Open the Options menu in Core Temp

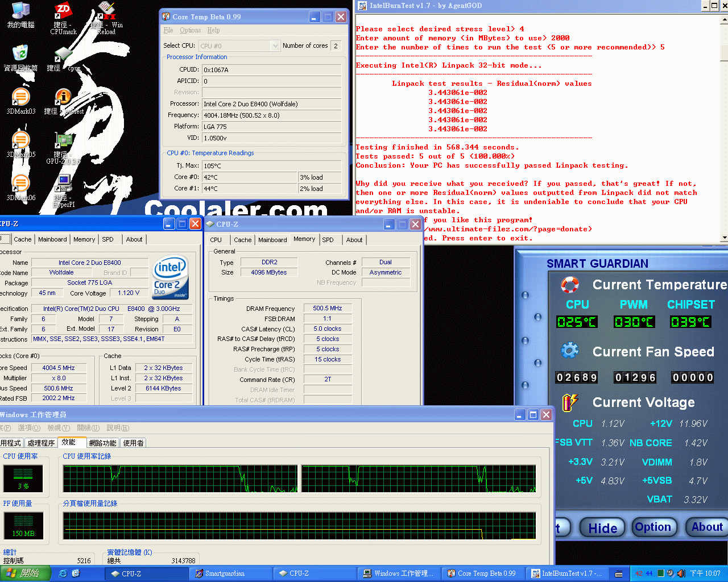[191, 30]
